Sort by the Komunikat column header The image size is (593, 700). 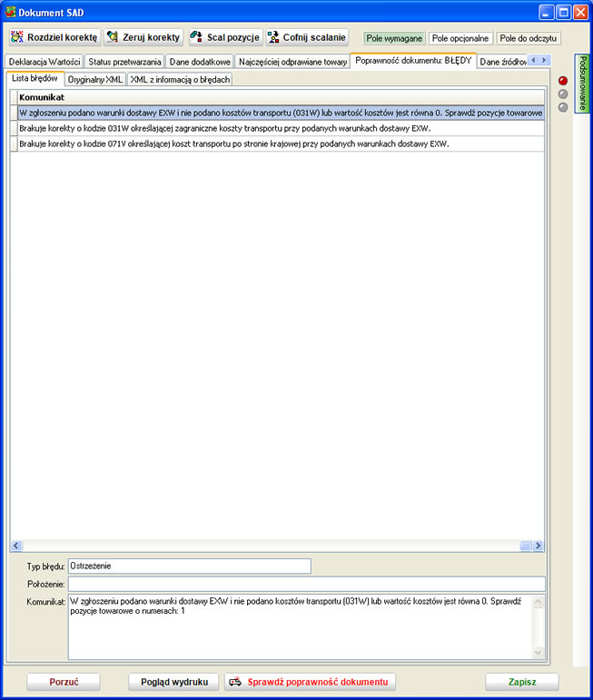coord(281,97)
